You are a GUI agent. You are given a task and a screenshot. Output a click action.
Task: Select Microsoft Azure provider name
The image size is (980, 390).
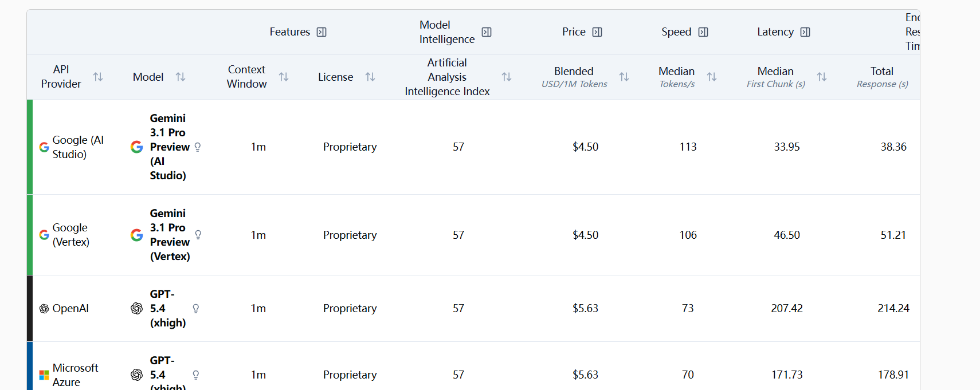[75, 375]
